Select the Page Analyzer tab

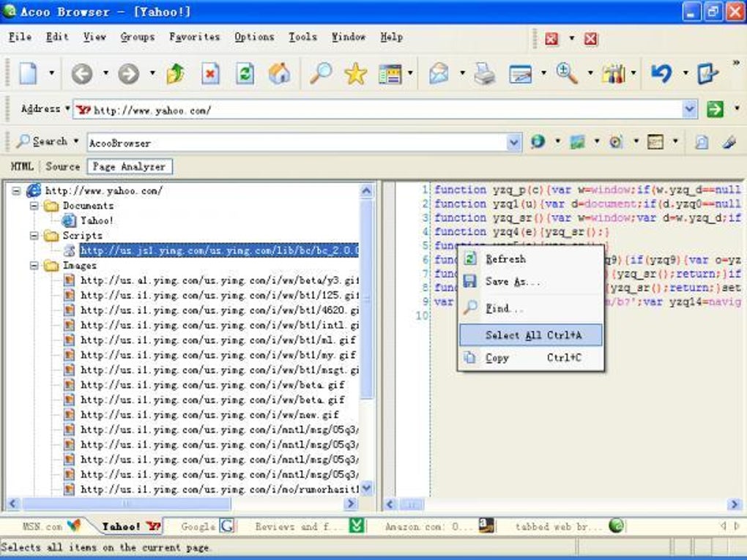point(129,167)
